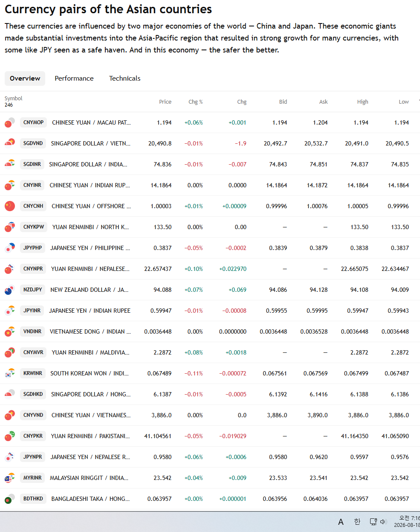This screenshot has width=420, height=532.
Task: Open the CNYCNH symbol ticker
Action: pyautogui.click(x=34, y=206)
